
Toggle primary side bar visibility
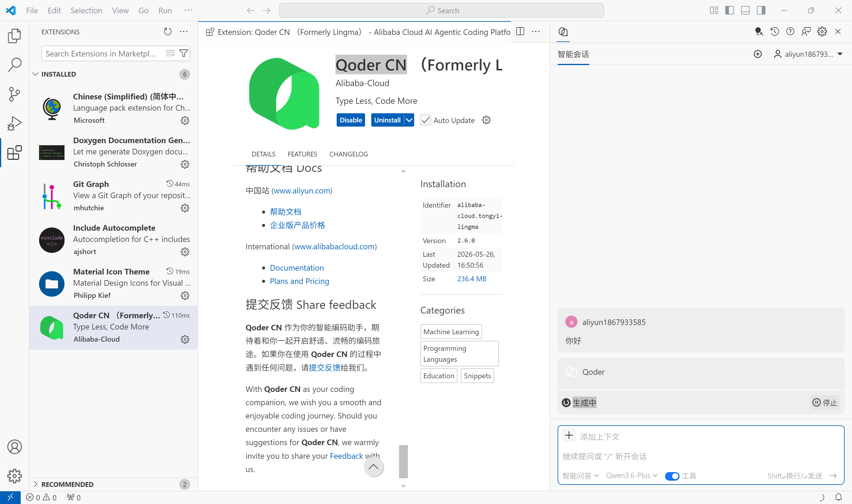click(x=730, y=10)
